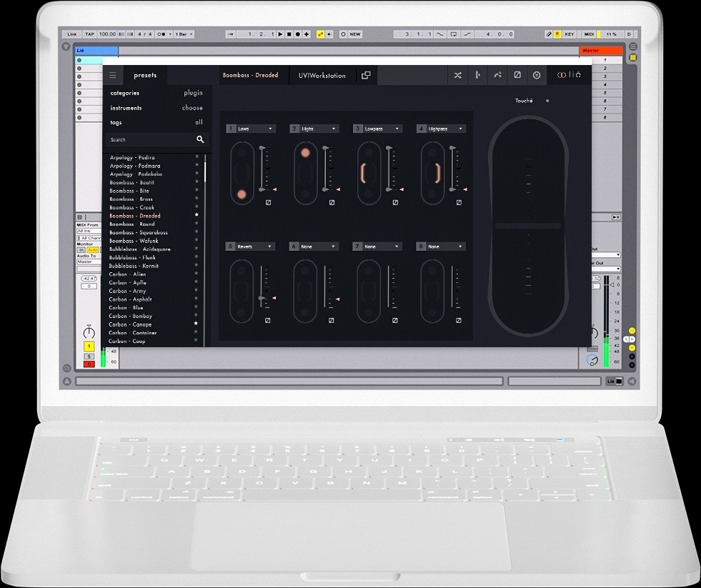
Task: Toggle the yellow automation arm button
Action: tap(320, 34)
